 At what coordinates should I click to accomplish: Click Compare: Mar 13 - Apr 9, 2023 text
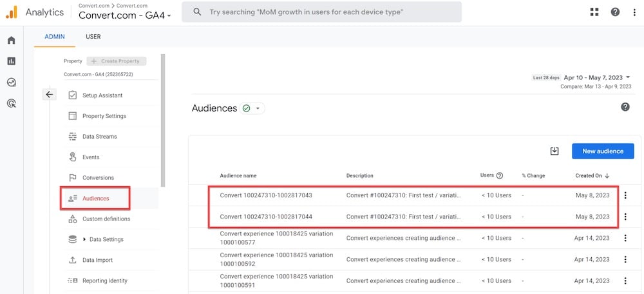pos(596,86)
